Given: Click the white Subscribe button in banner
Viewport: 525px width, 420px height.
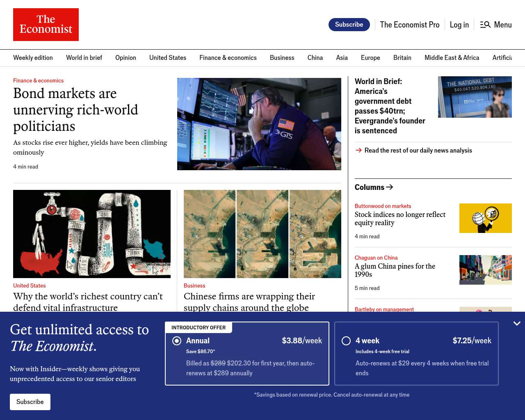Looking at the screenshot, I should [30, 402].
